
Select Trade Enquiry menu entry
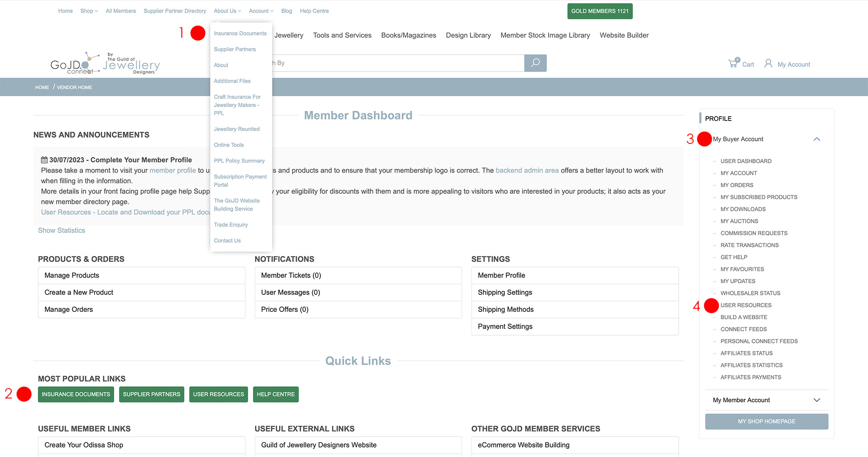click(x=231, y=225)
